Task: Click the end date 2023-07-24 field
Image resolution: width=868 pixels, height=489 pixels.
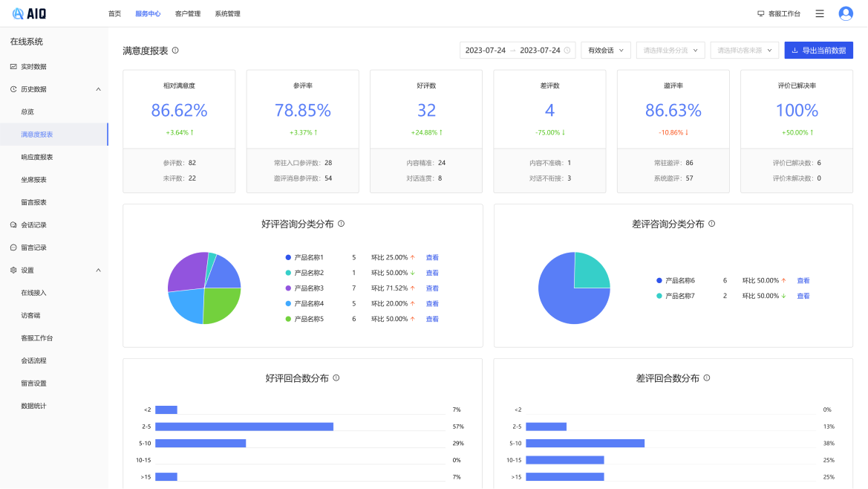Action: pyautogui.click(x=540, y=51)
